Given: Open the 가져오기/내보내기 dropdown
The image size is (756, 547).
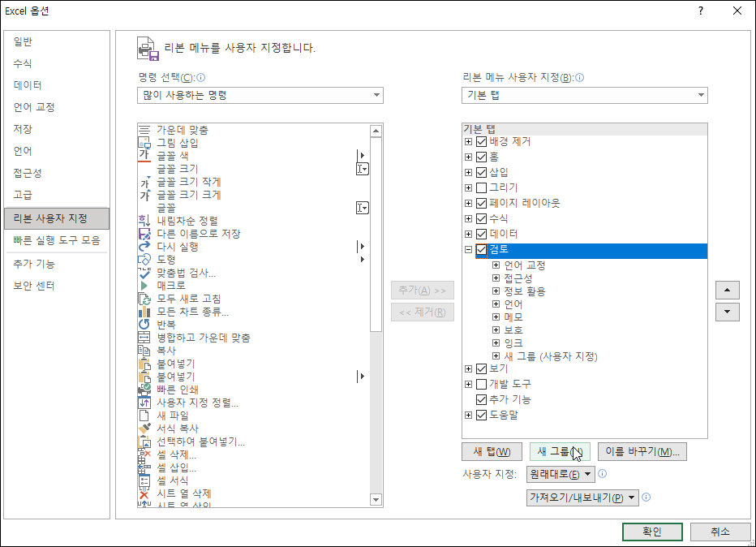Looking at the screenshot, I should 582,497.
